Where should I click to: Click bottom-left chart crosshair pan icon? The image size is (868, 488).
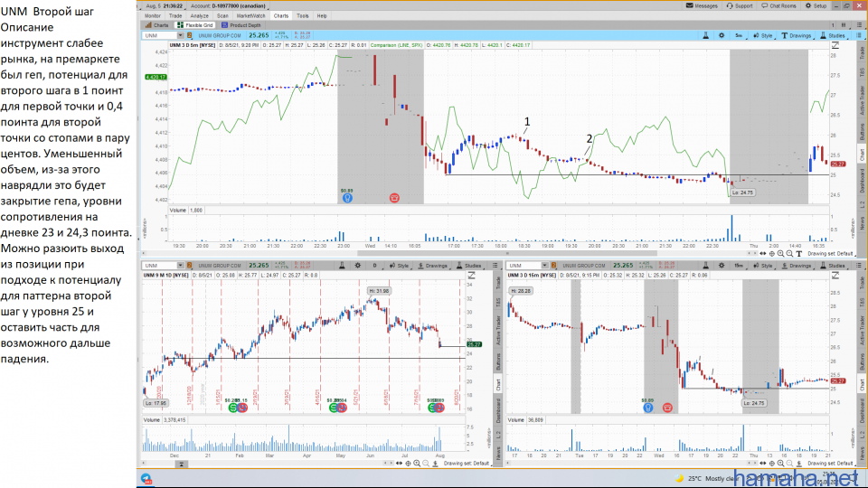(408, 464)
